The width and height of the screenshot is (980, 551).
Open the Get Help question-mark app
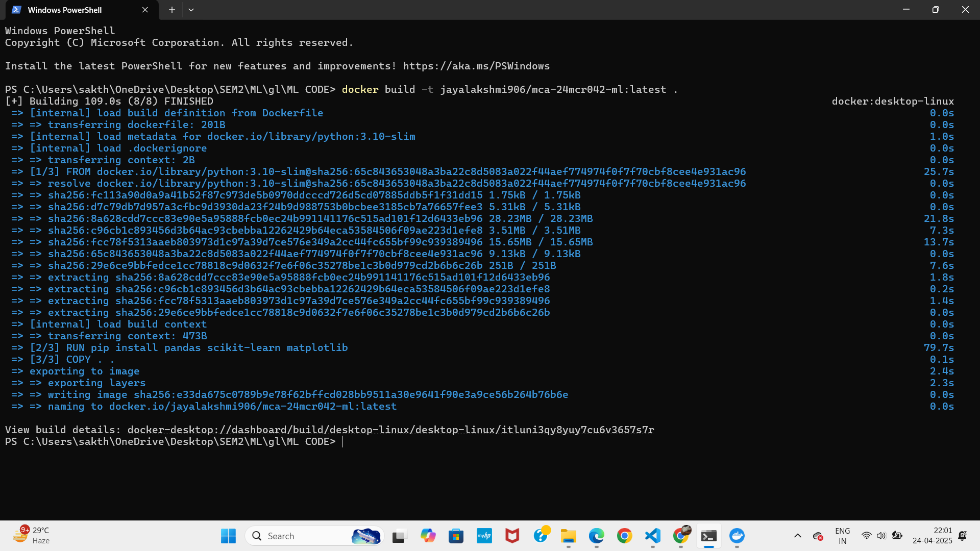click(x=541, y=536)
